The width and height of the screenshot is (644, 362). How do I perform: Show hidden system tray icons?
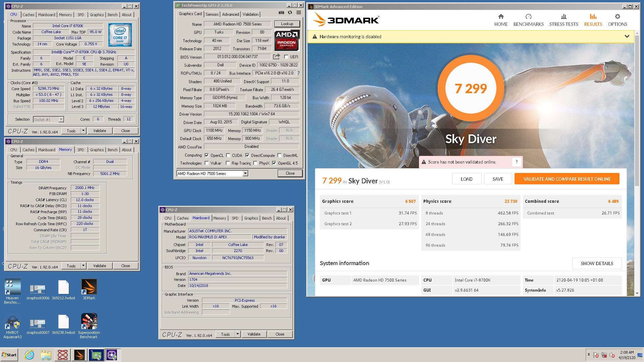(589, 355)
